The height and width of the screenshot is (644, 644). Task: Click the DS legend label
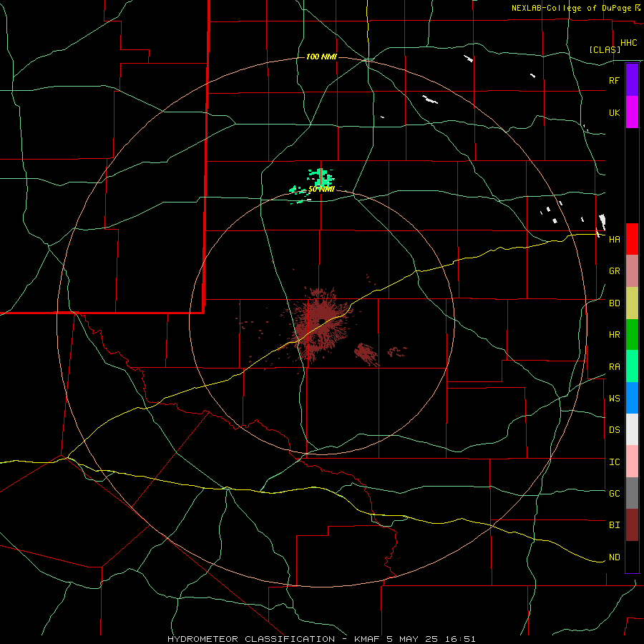pyautogui.click(x=614, y=430)
